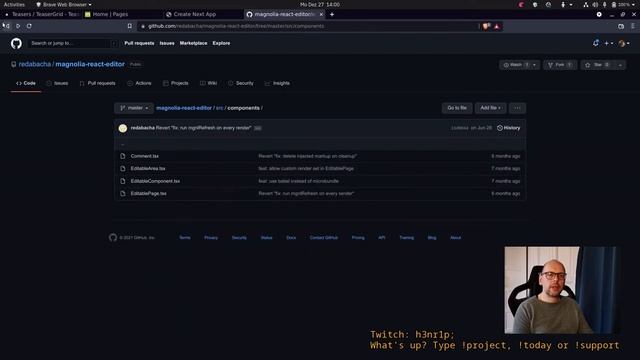Switch to the Code tab
This screenshot has height=360, width=640.
(26, 83)
